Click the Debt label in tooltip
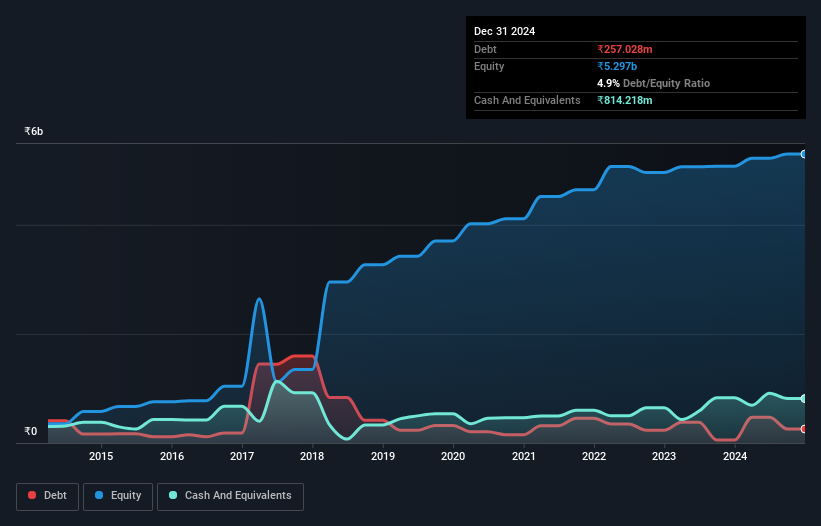 [x=485, y=49]
